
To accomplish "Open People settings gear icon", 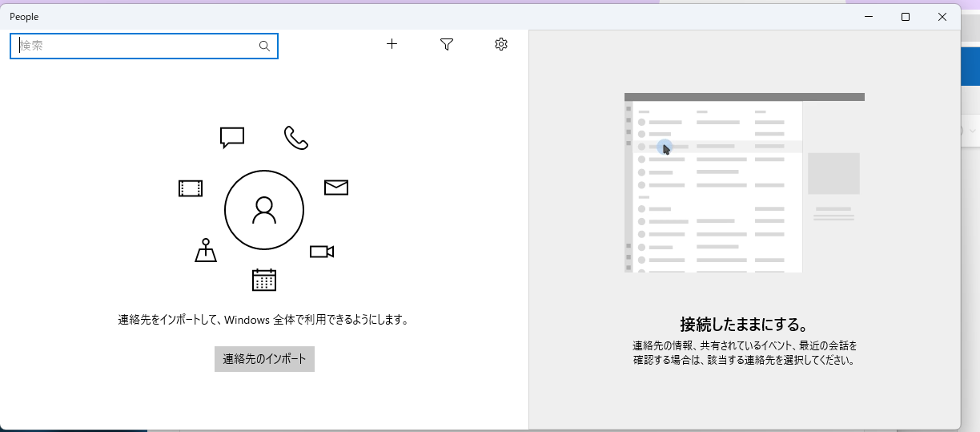I will tap(501, 44).
